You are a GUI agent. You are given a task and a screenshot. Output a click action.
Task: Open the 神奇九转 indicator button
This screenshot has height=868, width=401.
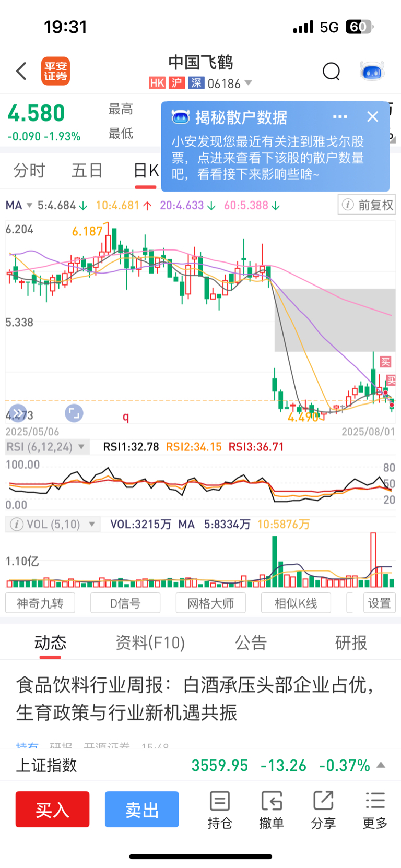pos(40,603)
